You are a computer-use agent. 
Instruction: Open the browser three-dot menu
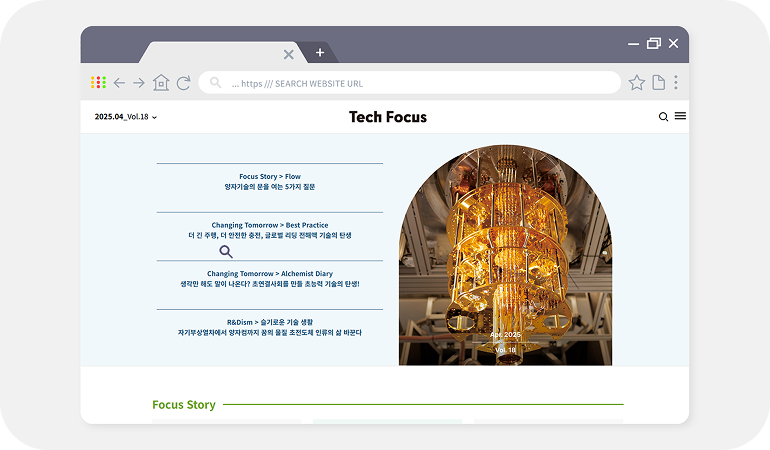pos(676,83)
